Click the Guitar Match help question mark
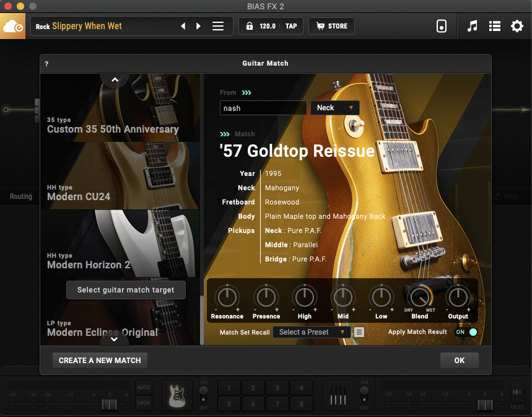Screen dimensions: 532x417 coord(46,64)
